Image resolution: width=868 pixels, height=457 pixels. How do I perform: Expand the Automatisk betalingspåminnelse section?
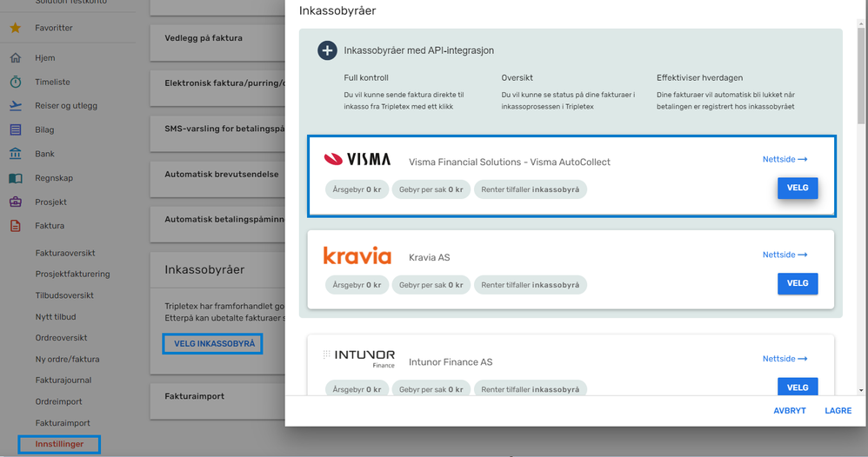point(217,224)
